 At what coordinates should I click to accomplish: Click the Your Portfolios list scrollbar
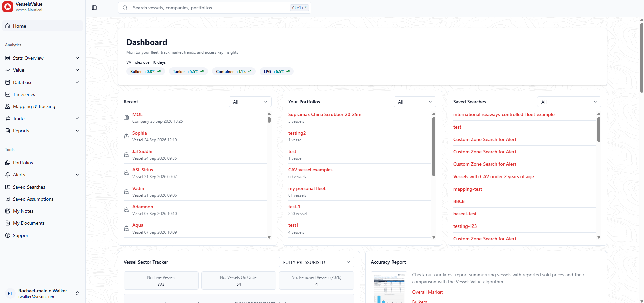[434, 147]
